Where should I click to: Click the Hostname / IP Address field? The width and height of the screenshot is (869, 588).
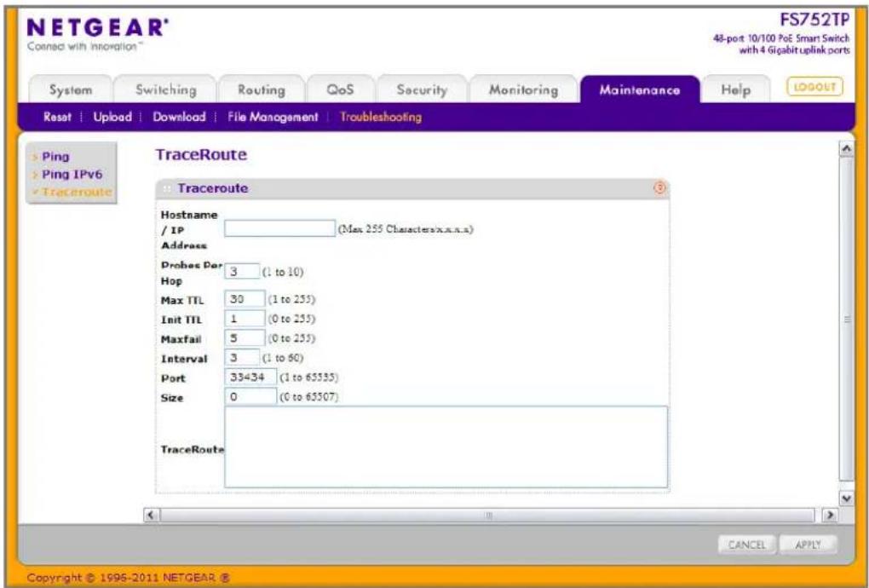click(280, 228)
